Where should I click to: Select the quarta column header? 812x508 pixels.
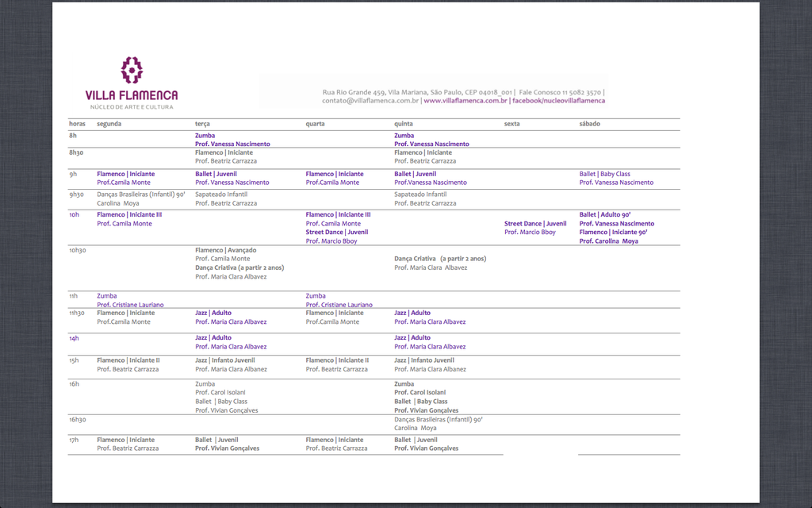(315, 124)
